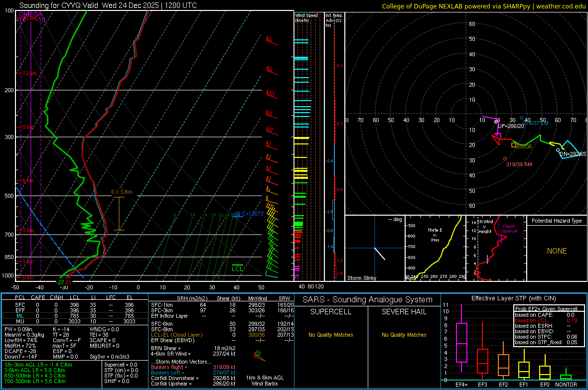Click the UP=286/20 hodograph label
This screenshot has height=390, width=588.
[511, 127]
